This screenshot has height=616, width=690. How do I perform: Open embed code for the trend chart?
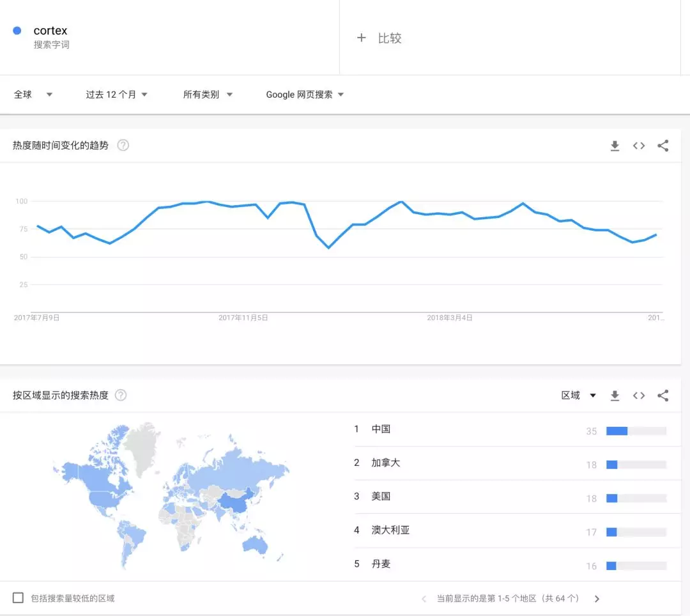(x=639, y=146)
